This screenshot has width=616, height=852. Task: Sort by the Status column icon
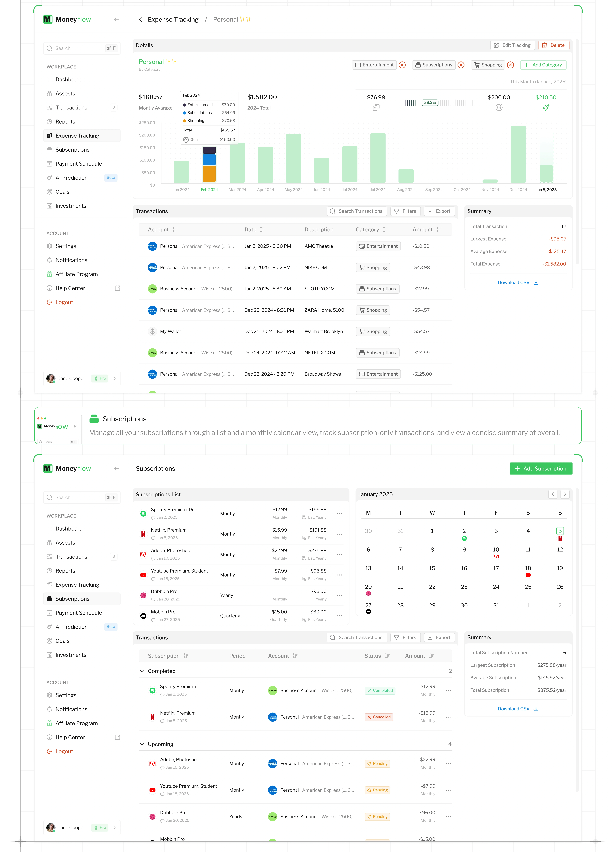(x=387, y=656)
